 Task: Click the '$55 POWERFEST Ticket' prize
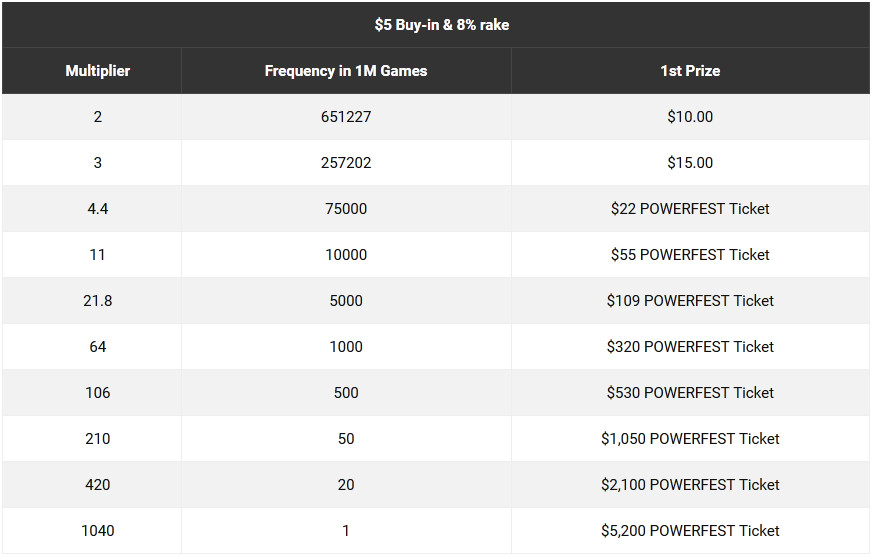pos(690,255)
